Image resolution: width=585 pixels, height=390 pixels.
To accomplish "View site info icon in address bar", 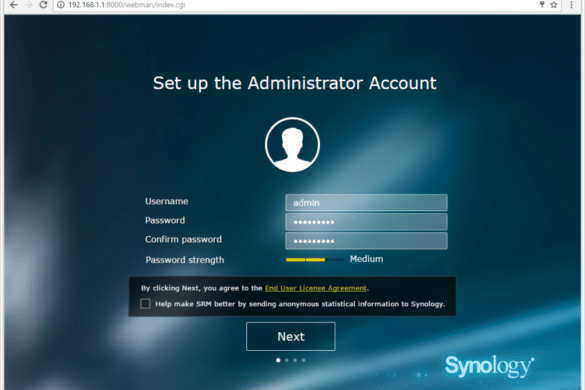I will pos(61,5).
